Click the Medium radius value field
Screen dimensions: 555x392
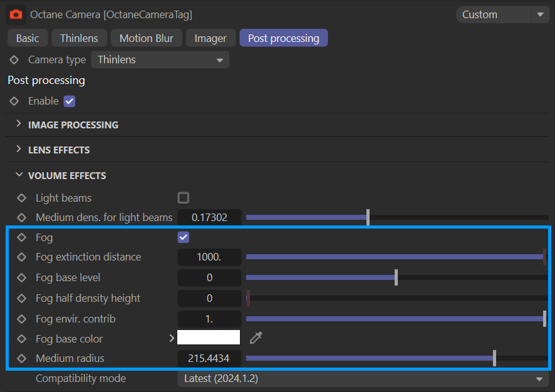coord(209,359)
